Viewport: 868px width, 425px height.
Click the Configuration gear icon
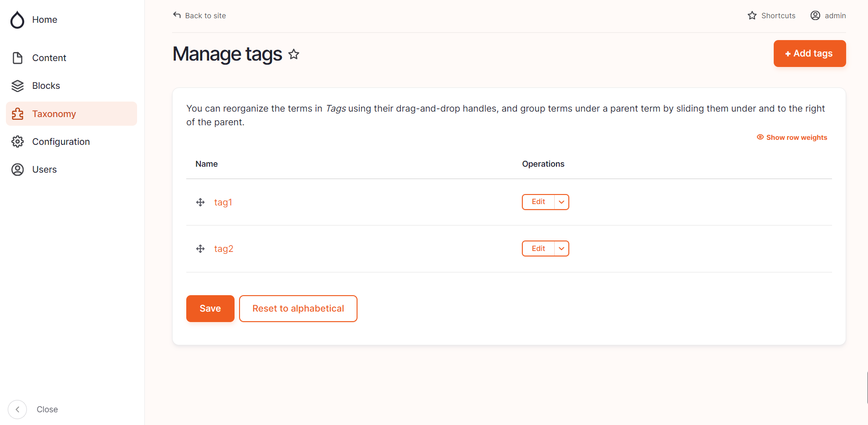pyautogui.click(x=17, y=142)
